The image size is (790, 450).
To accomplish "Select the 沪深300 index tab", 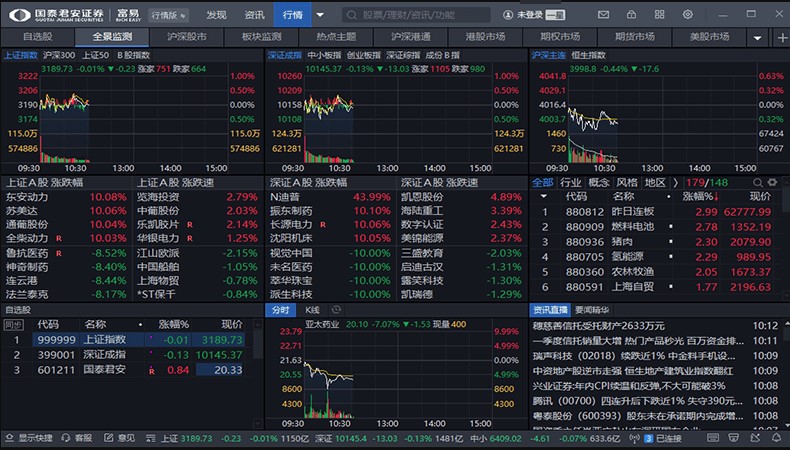I will tap(59, 55).
